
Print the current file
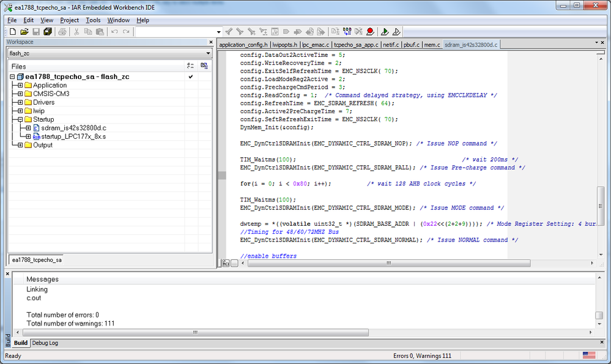(62, 32)
